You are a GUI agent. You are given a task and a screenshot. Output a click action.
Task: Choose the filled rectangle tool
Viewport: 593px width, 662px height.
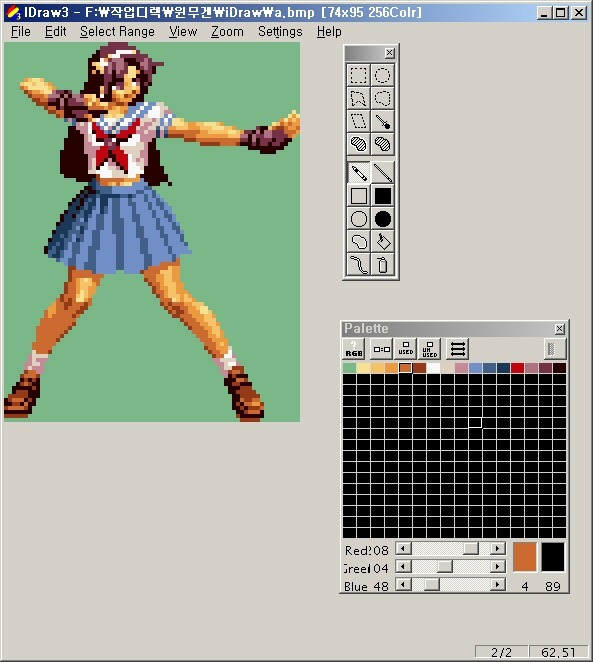coord(382,195)
